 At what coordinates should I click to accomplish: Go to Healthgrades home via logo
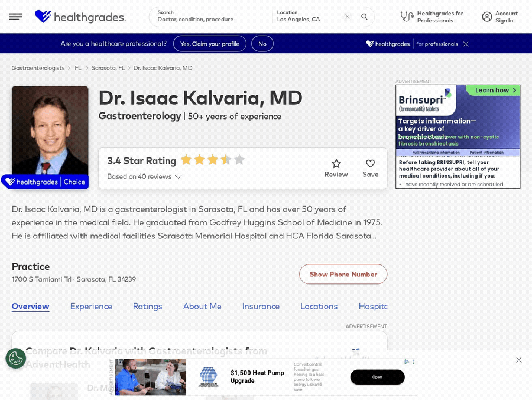click(80, 17)
